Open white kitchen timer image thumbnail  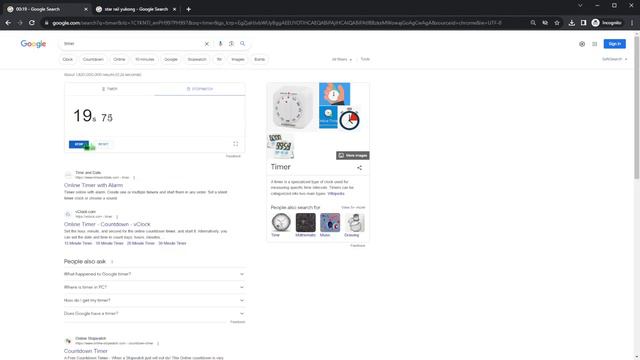click(x=292, y=107)
